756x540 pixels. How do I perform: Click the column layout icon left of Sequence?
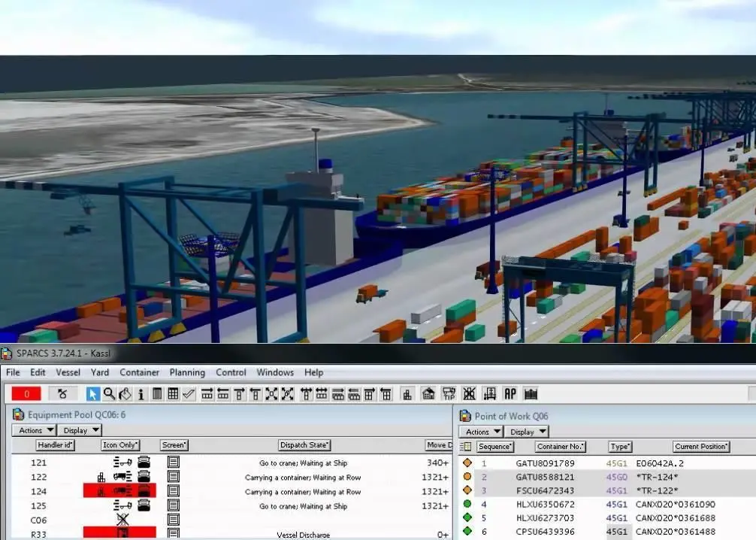(x=466, y=447)
